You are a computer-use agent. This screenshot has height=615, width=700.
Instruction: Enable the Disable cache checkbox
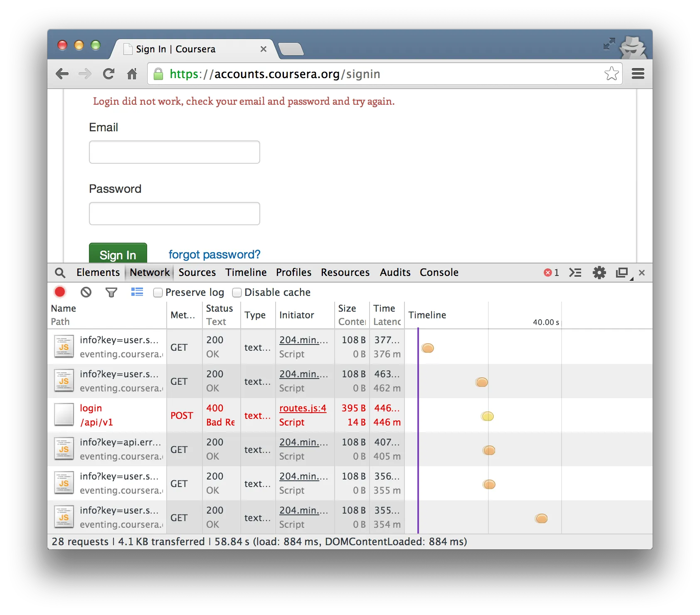pos(237,293)
